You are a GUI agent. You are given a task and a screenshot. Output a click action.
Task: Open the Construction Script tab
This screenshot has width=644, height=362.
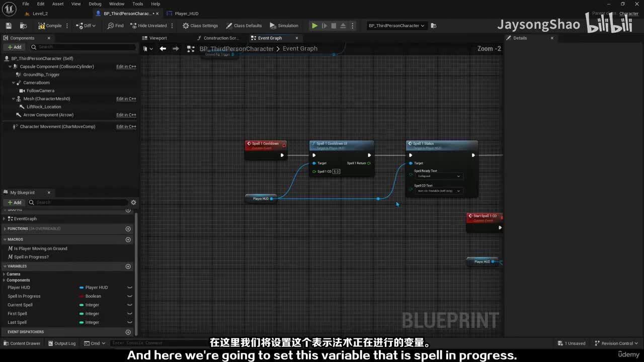pyautogui.click(x=221, y=38)
